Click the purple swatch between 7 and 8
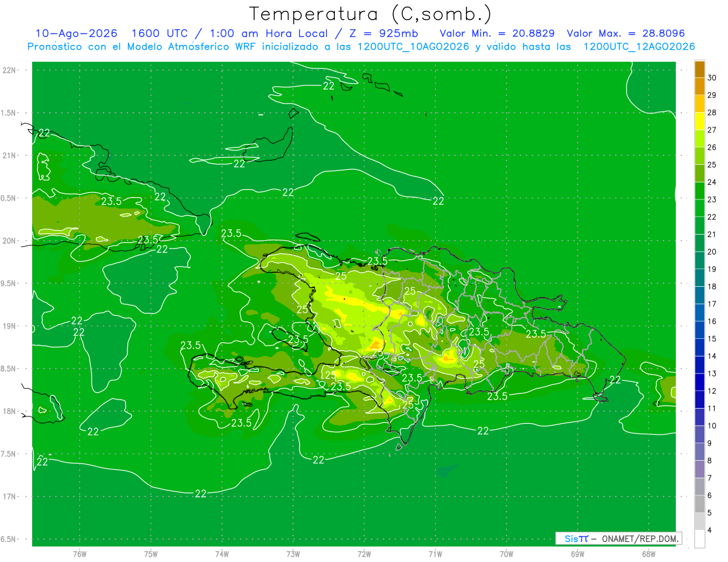Image resolution: width=728 pixels, height=562 pixels. coord(699,469)
